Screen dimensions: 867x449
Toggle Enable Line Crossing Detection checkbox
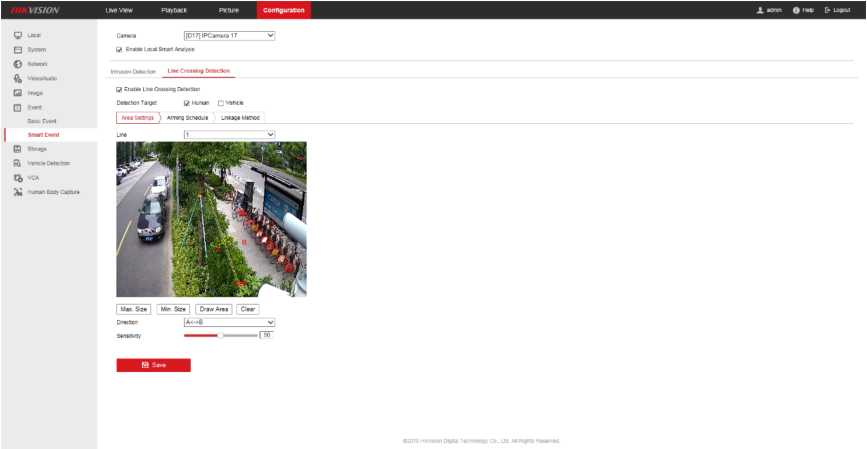click(x=119, y=89)
